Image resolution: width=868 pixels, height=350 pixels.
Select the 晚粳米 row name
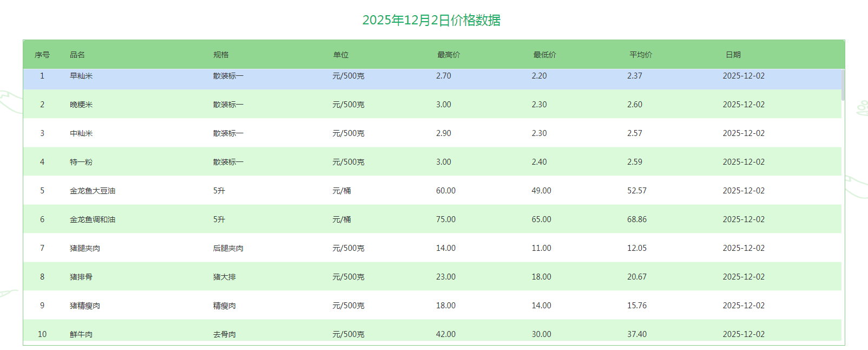81,105
